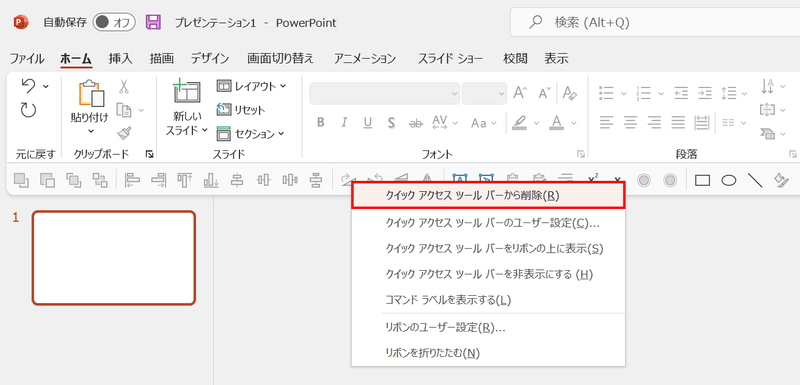Choose Show Quick Access Toolbar Above Ribbon

(488, 248)
